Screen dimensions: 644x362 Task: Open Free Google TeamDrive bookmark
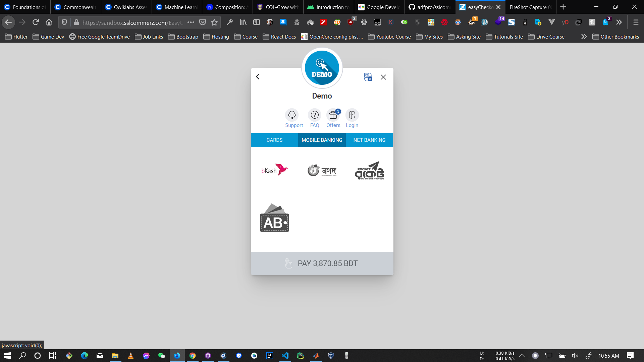tap(100, 37)
